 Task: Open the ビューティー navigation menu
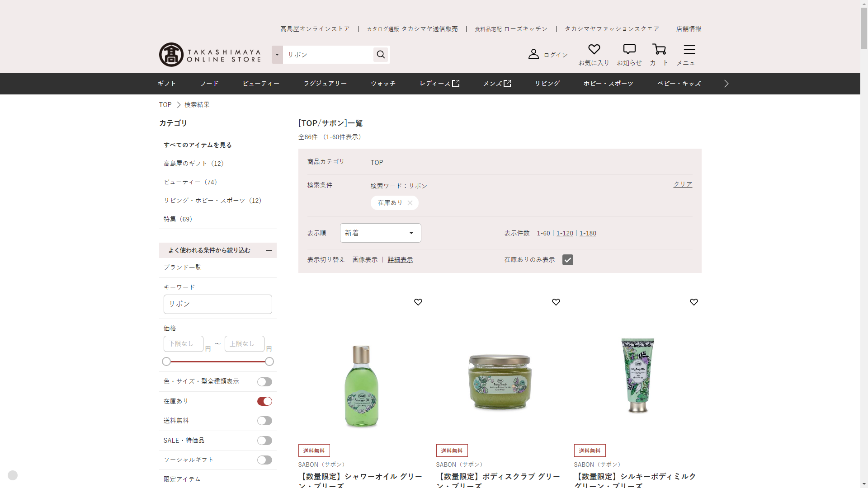click(x=261, y=84)
